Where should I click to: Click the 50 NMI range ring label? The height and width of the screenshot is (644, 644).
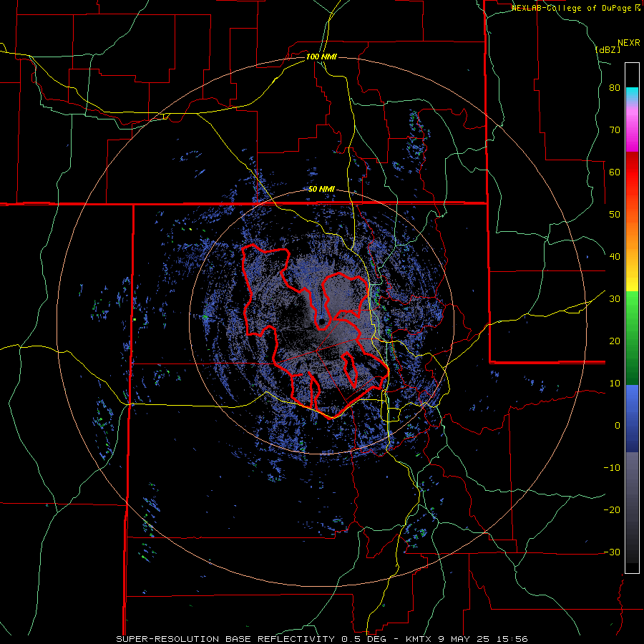(x=321, y=190)
